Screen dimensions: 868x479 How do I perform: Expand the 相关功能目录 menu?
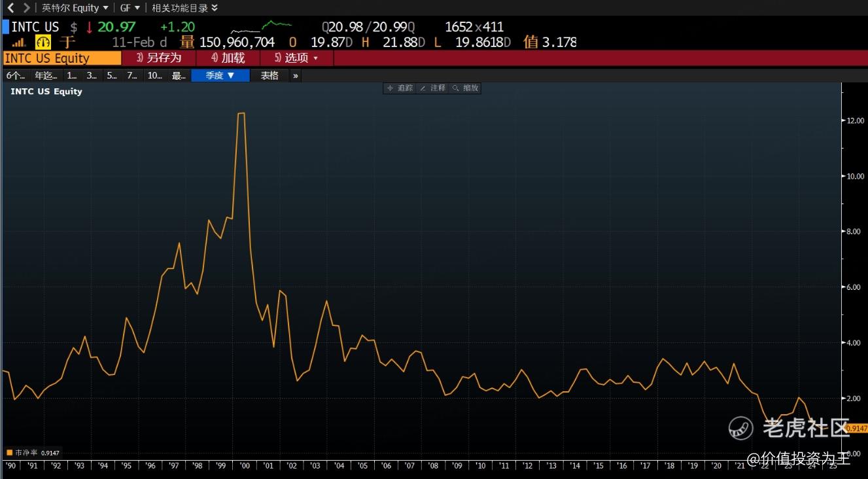click(184, 8)
